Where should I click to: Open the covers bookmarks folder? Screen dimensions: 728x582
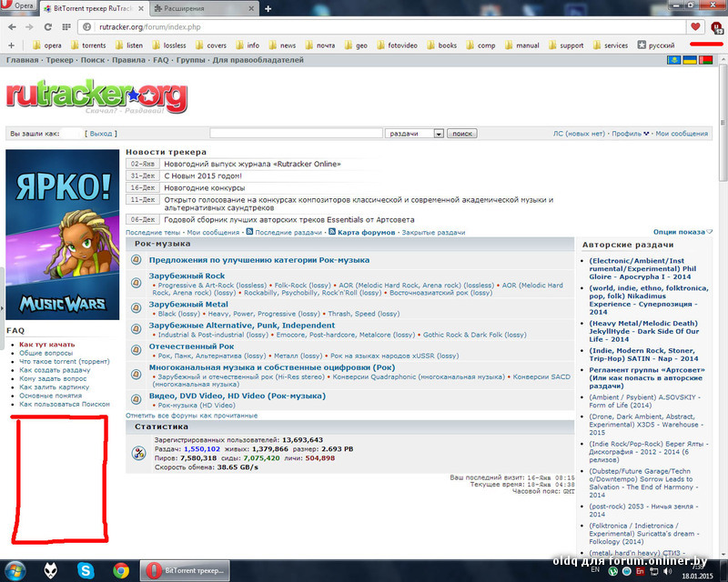pyautogui.click(x=211, y=45)
